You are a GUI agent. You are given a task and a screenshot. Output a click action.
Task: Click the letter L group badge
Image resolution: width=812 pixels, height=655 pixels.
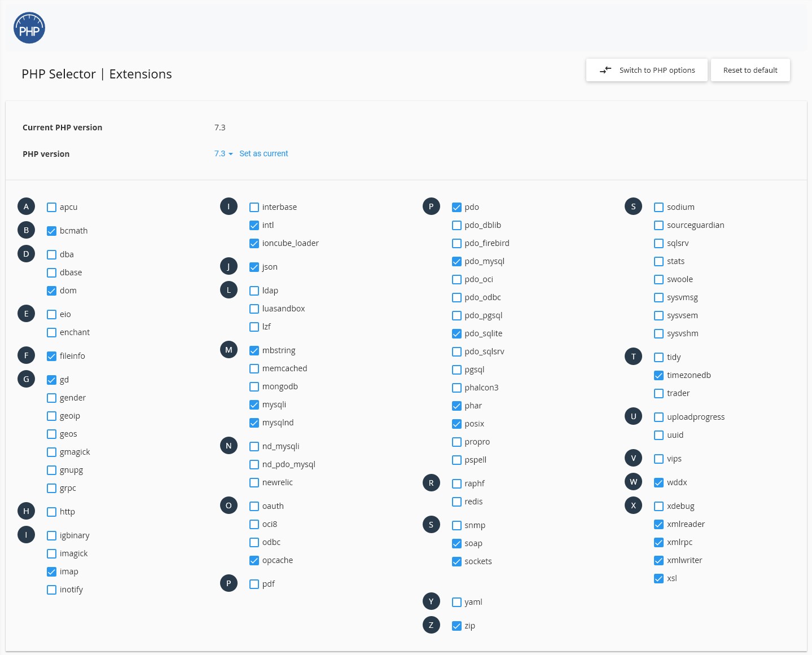click(x=229, y=290)
